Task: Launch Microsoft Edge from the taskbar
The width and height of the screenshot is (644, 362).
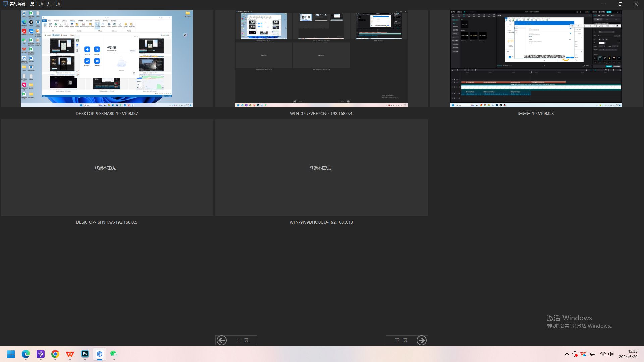Action: tap(26, 354)
